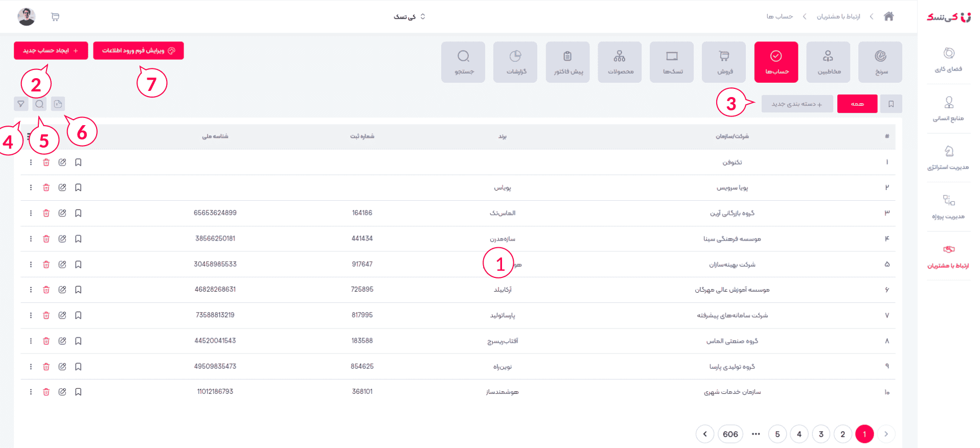Open the table header column options menu
The width and height of the screenshot is (980, 448).
(29, 136)
